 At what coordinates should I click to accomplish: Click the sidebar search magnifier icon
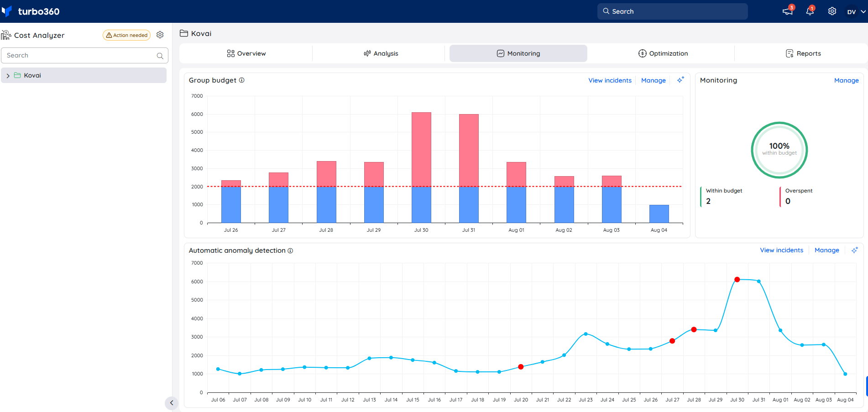tap(160, 56)
